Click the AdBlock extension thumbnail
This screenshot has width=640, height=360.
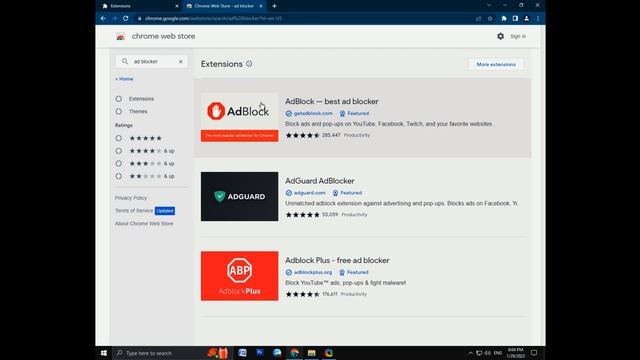(x=240, y=117)
